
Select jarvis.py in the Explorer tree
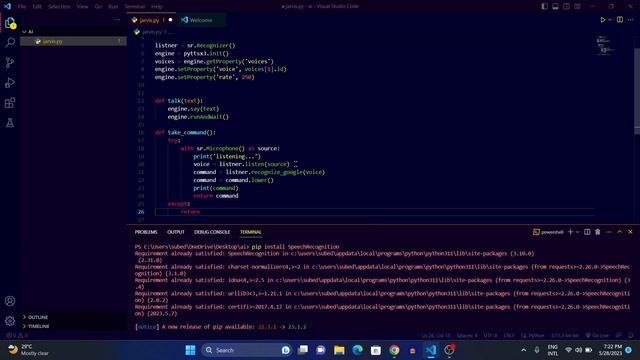pos(73,41)
